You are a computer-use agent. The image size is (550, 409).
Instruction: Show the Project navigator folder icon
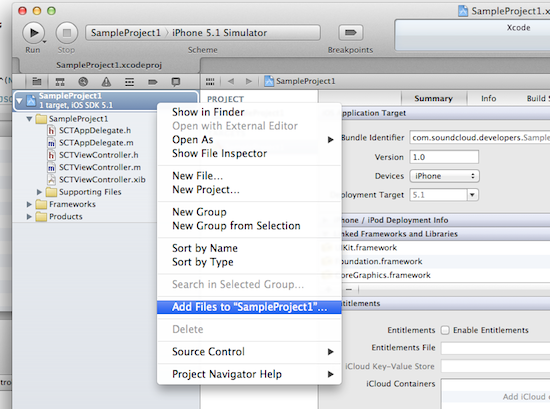coord(36,82)
